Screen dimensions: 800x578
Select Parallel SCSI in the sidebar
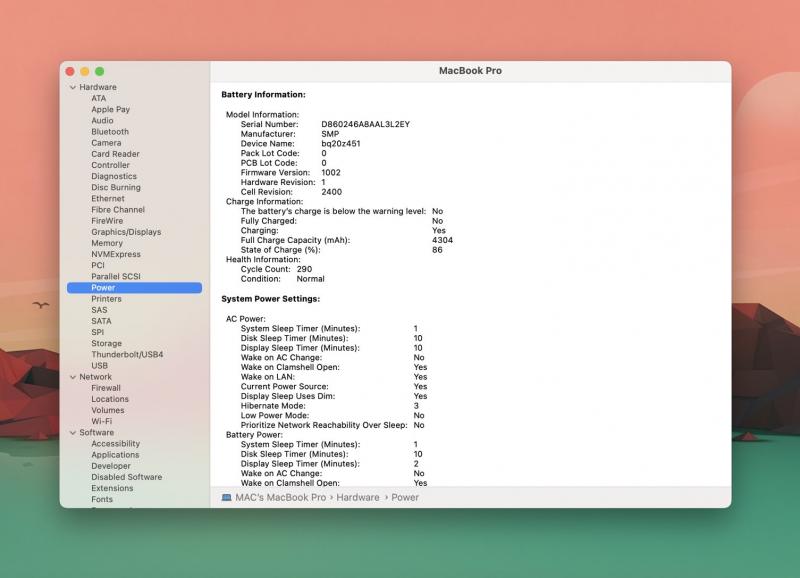(x=116, y=277)
